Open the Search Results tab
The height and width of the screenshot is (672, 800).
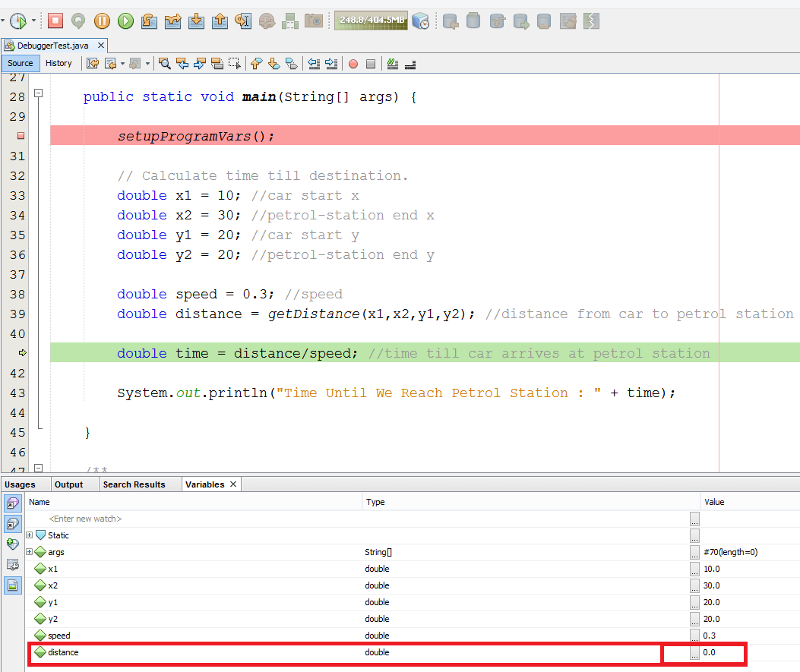click(x=134, y=484)
